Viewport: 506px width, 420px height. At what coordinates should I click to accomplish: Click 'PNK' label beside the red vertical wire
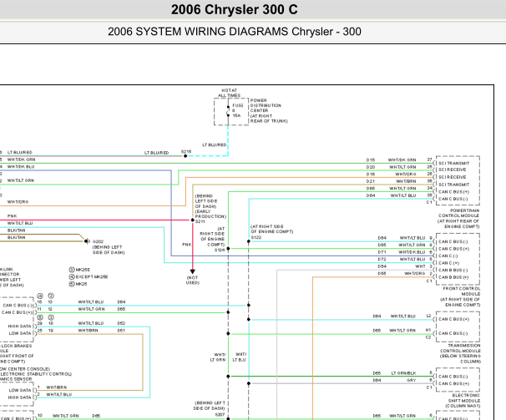186,245
